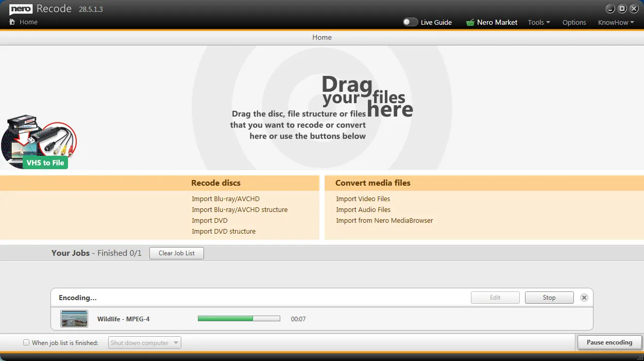Click the Wildlife video thumbnail
Viewport: 644px width, 361px height.
74,318
